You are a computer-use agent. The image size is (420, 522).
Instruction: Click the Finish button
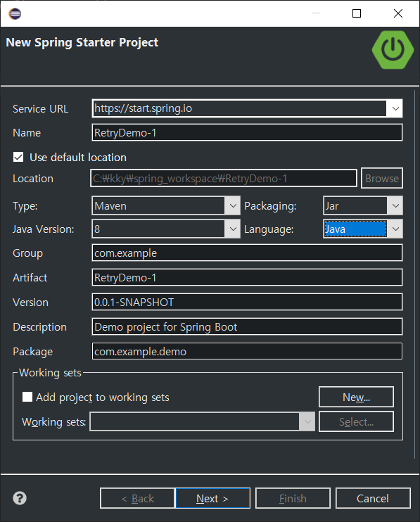[293, 498]
